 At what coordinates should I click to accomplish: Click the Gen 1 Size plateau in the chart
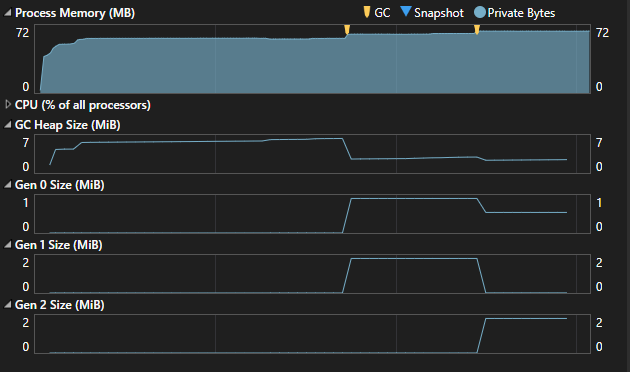click(414, 259)
